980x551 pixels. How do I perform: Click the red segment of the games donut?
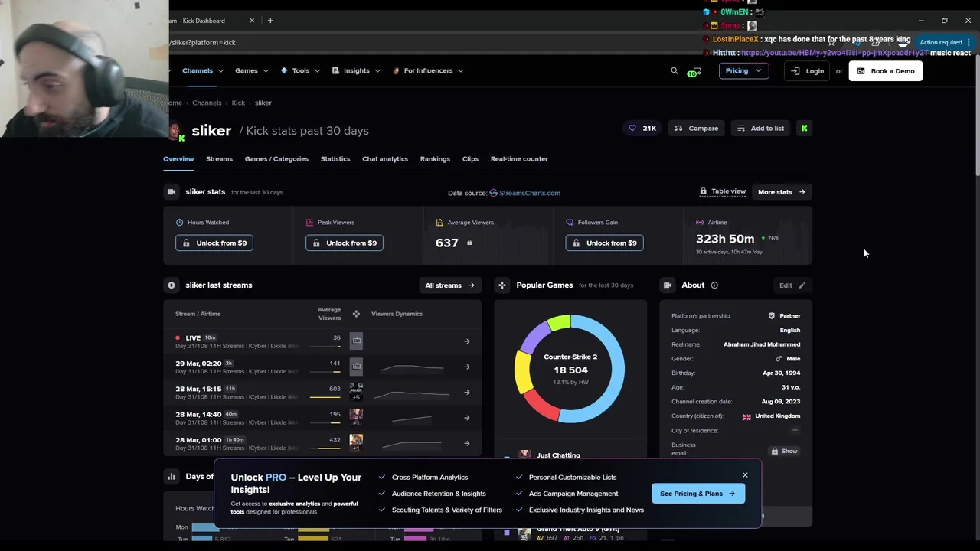click(x=541, y=404)
